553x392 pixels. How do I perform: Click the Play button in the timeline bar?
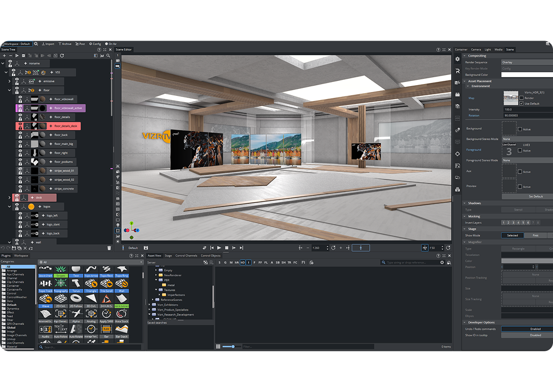tap(219, 248)
